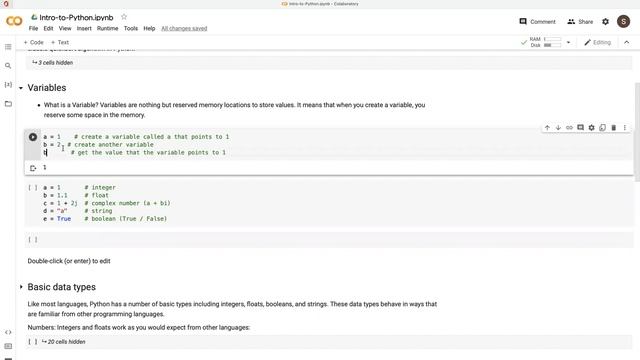
Task: Add a new Code cell
Action: 33,42
